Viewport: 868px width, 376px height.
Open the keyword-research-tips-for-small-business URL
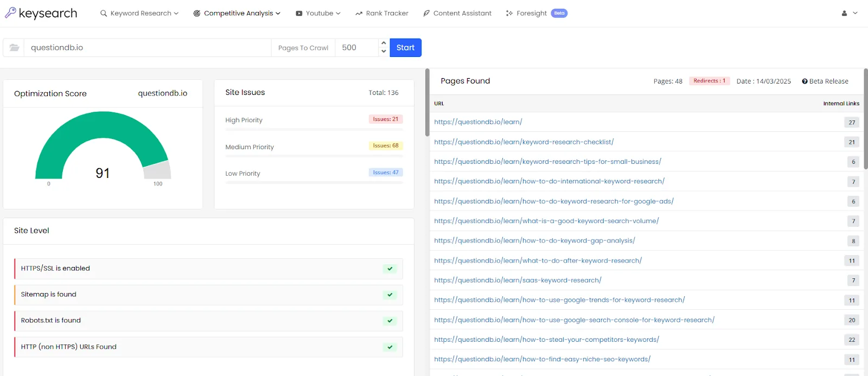(547, 162)
